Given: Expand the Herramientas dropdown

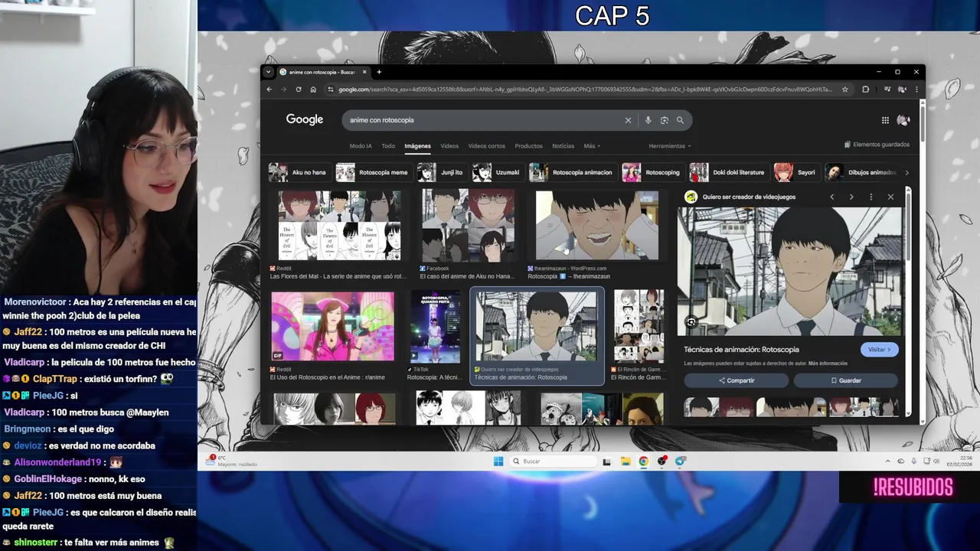Looking at the screenshot, I should click(x=670, y=146).
